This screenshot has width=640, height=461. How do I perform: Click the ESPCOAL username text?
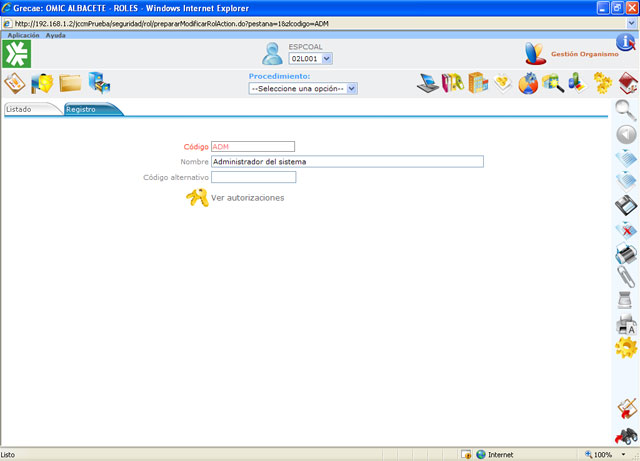[x=305, y=47]
